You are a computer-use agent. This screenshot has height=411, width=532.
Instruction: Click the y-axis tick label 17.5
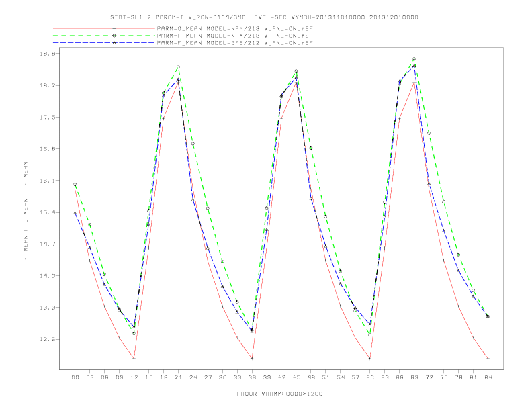tap(48, 118)
